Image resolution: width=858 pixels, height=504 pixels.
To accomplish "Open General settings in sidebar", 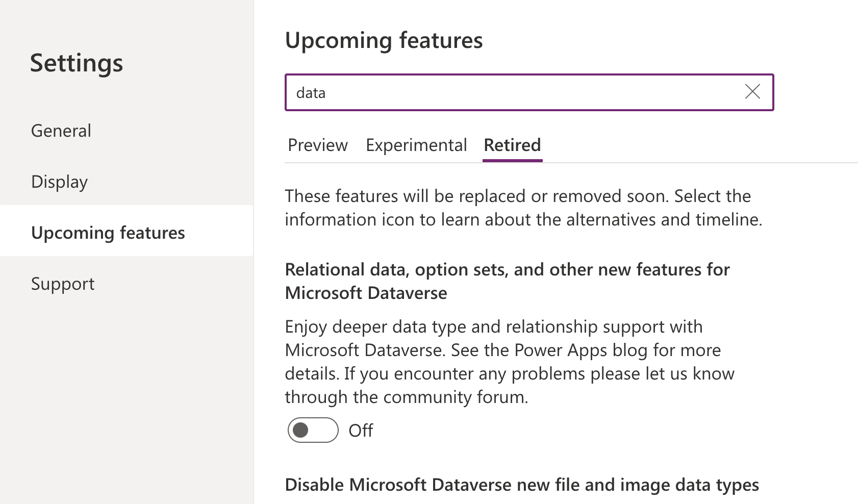I will (127, 131).
